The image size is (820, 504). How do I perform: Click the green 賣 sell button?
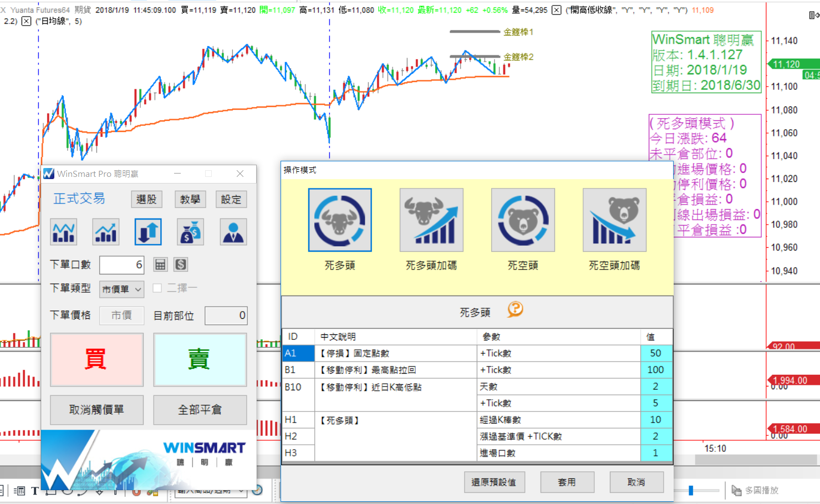click(x=200, y=360)
